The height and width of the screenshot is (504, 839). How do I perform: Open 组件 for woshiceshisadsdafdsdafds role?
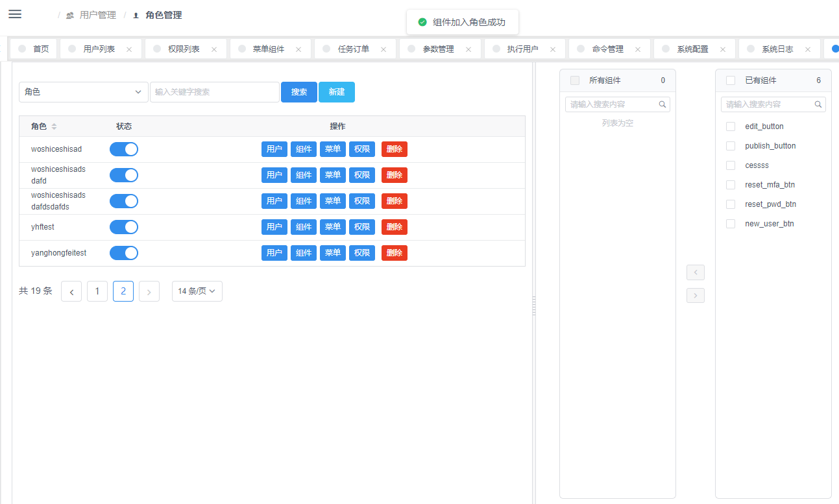click(x=304, y=201)
